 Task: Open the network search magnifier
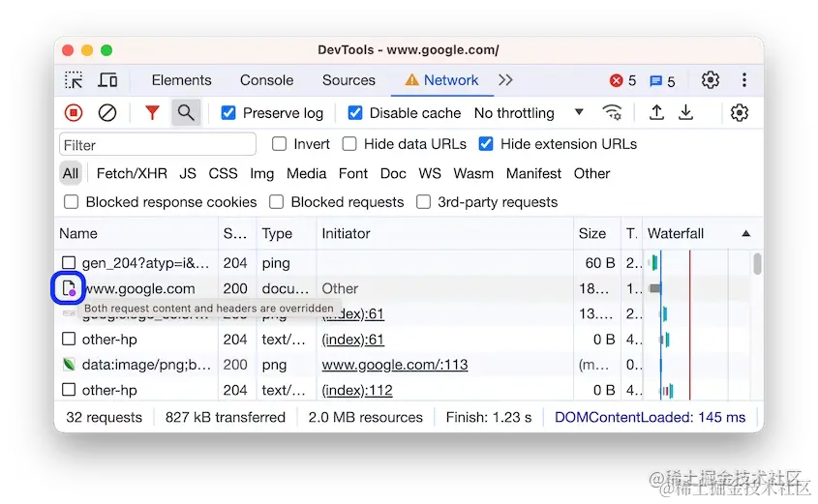[186, 112]
